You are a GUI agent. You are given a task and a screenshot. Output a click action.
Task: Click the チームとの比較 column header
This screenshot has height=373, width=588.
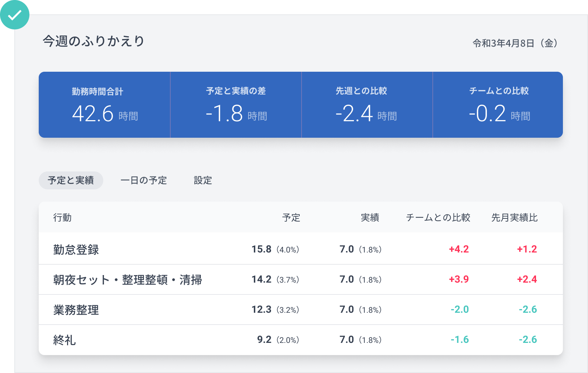pyautogui.click(x=438, y=218)
